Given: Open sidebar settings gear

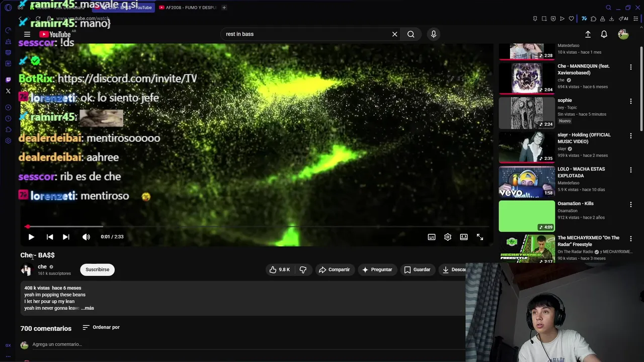Looking at the screenshot, I should click(x=8, y=141).
